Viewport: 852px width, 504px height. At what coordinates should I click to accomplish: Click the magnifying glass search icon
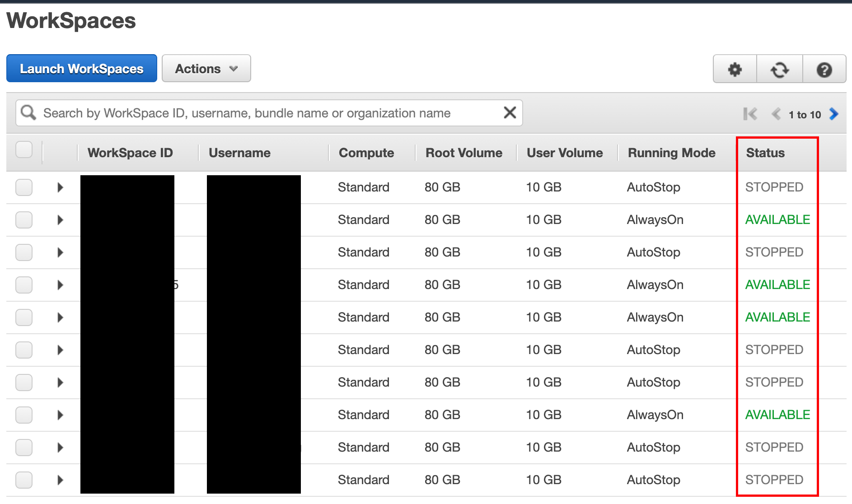[x=28, y=112]
